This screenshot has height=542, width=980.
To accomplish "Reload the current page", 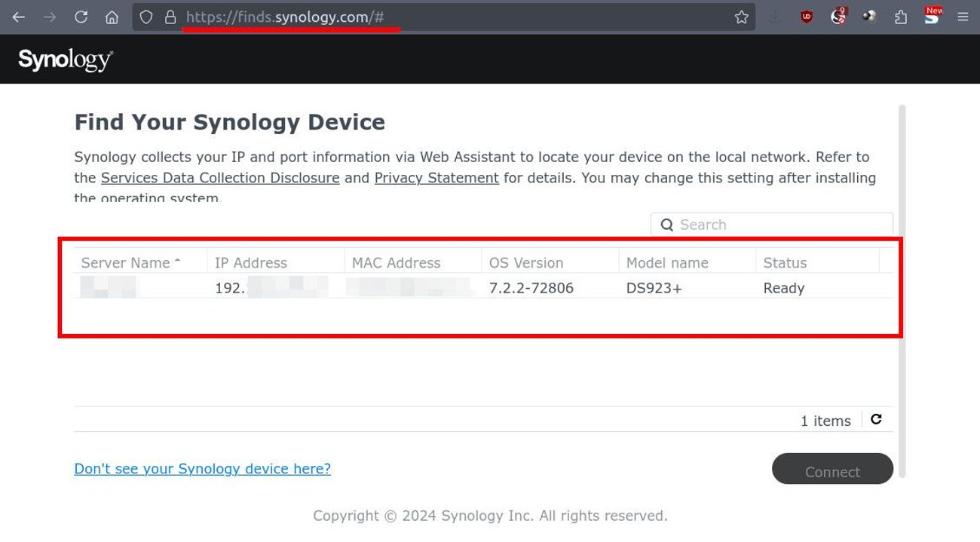I will pyautogui.click(x=81, y=17).
